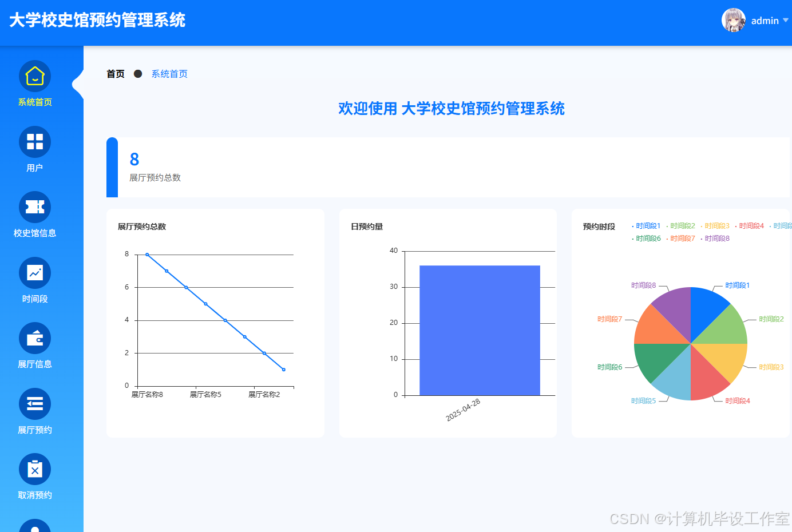Click the 展厅名称2 axis label

[264, 395]
